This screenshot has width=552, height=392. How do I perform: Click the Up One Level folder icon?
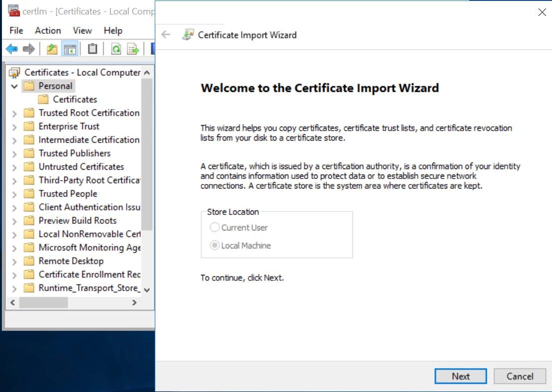coord(52,49)
